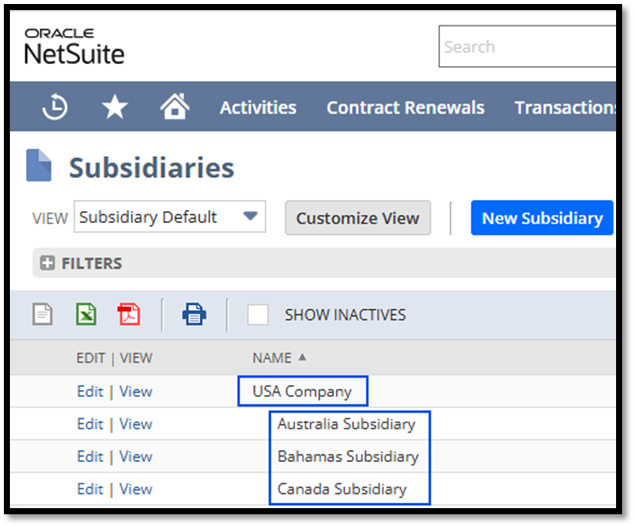Open the Shortcuts star icon
This screenshot has height=527, width=635.
coord(115,107)
